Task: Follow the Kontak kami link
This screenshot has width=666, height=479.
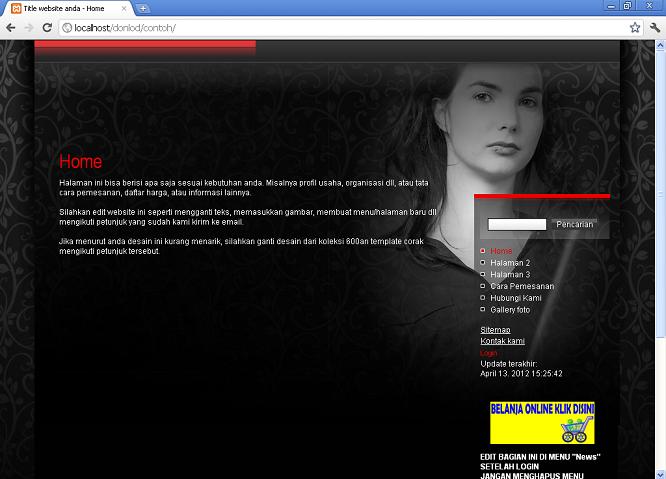Action: coord(502,341)
